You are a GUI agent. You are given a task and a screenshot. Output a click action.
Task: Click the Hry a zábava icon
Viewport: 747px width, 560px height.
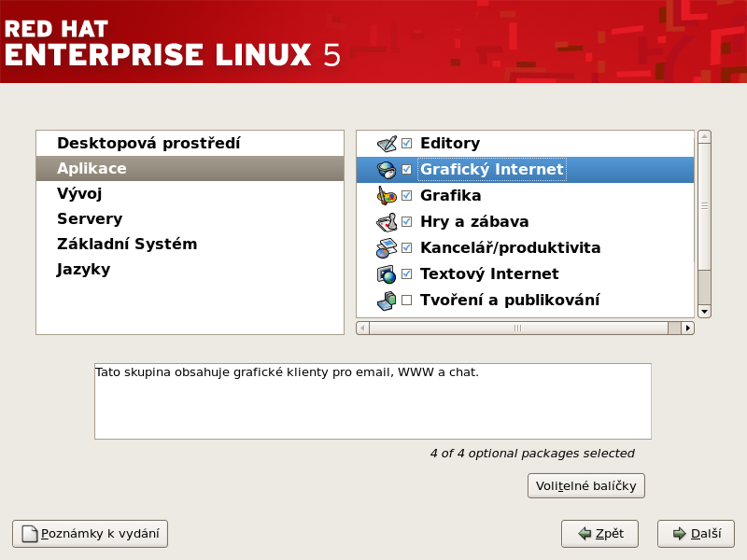(387, 222)
